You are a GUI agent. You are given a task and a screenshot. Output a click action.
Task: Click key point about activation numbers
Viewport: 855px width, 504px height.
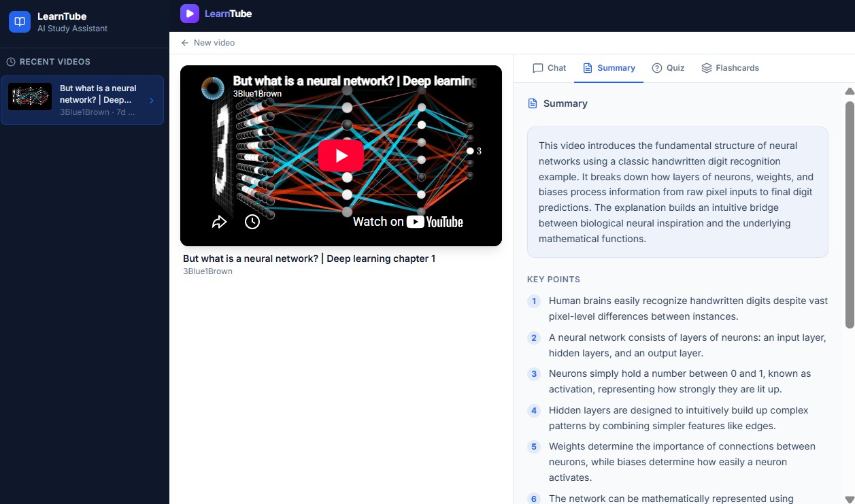pyautogui.click(x=680, y=382)
